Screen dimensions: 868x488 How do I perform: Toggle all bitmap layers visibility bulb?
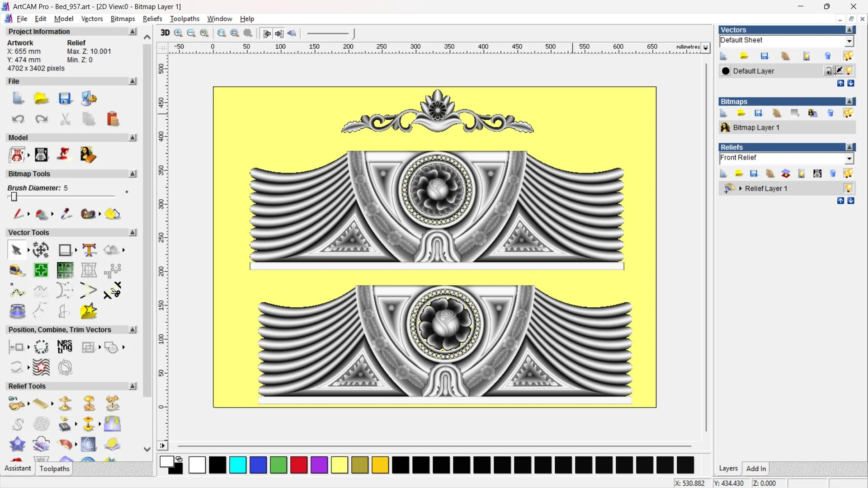[x=848, y=113]
